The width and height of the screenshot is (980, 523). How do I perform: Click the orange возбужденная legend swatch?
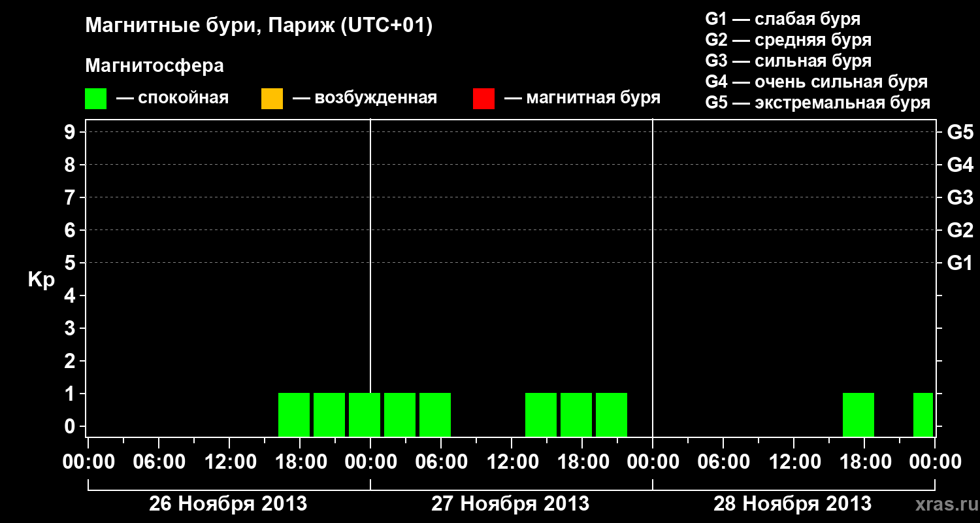[x=272, y=99]
